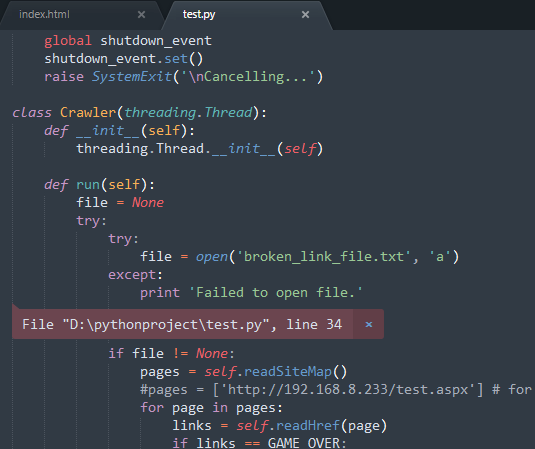Screen dimensions: 535x449
Task: Click 'if links == GAME_OVER:' line
Action: [x=259, y=443]
